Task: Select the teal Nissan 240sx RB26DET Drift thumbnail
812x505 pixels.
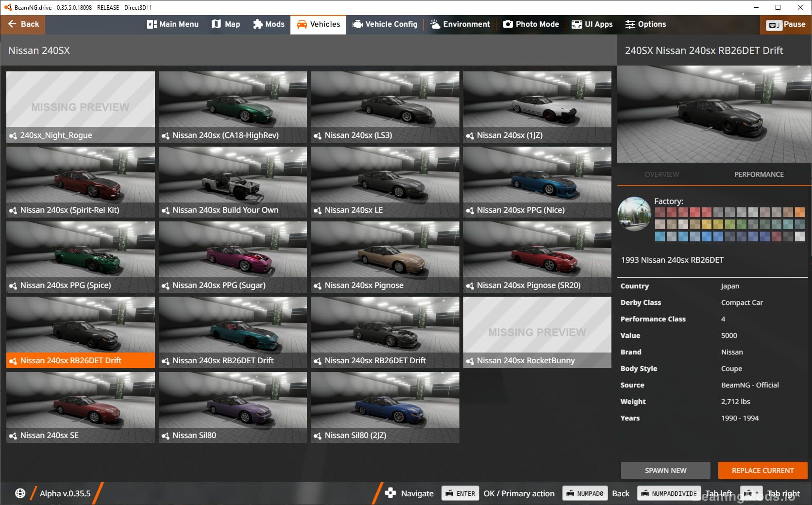Action: [x=233, y=333]
